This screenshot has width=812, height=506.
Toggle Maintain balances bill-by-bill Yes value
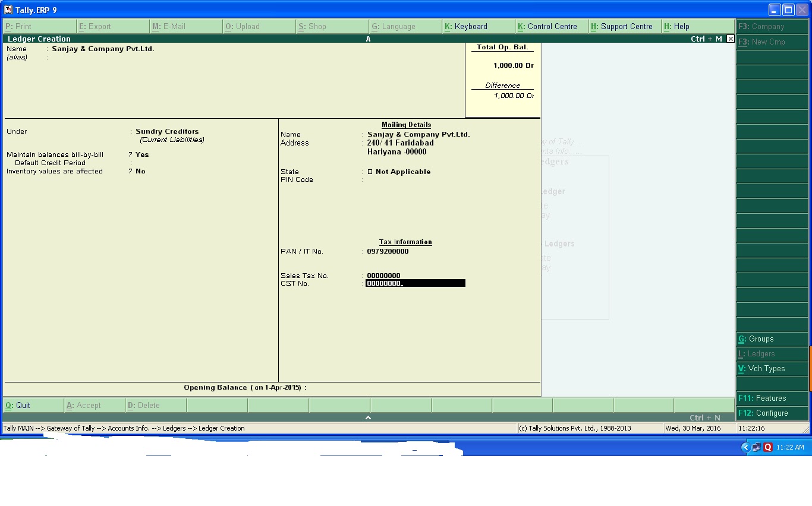pos(142,154)
